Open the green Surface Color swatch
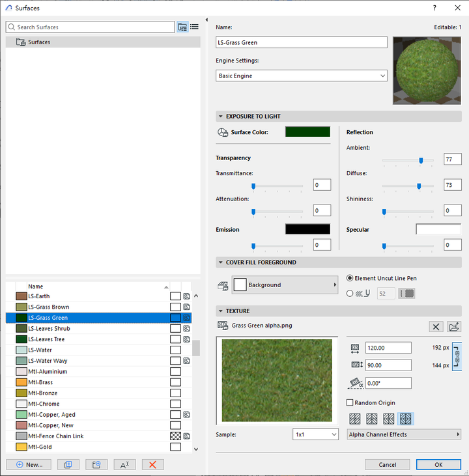 (307, 132)
